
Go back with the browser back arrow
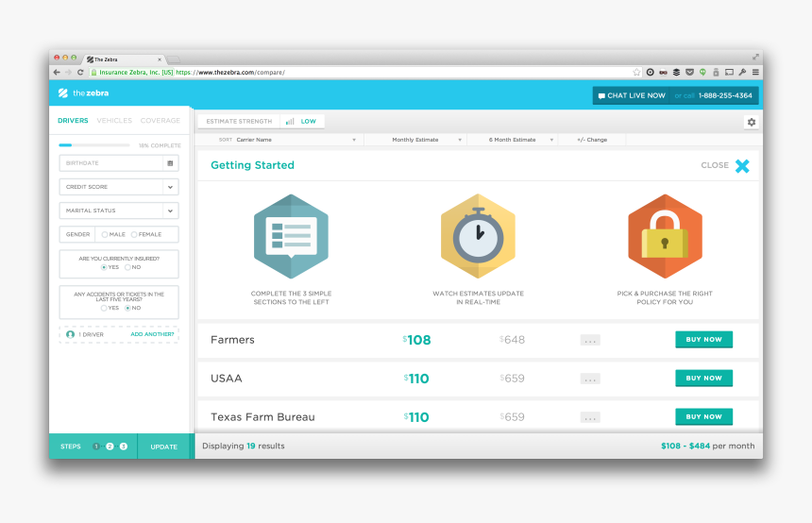57,72
